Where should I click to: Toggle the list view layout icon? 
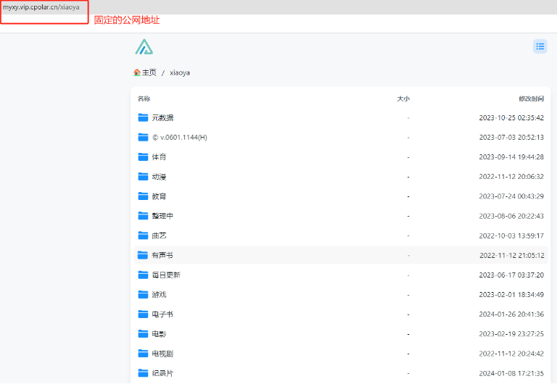(540, 46)
